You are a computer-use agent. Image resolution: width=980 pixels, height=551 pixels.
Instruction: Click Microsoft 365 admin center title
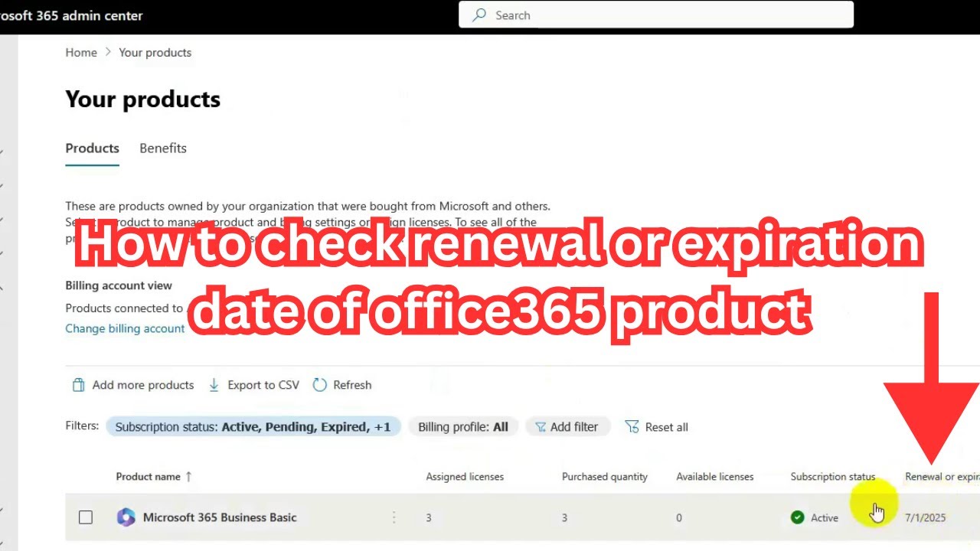tap(71, 15)
